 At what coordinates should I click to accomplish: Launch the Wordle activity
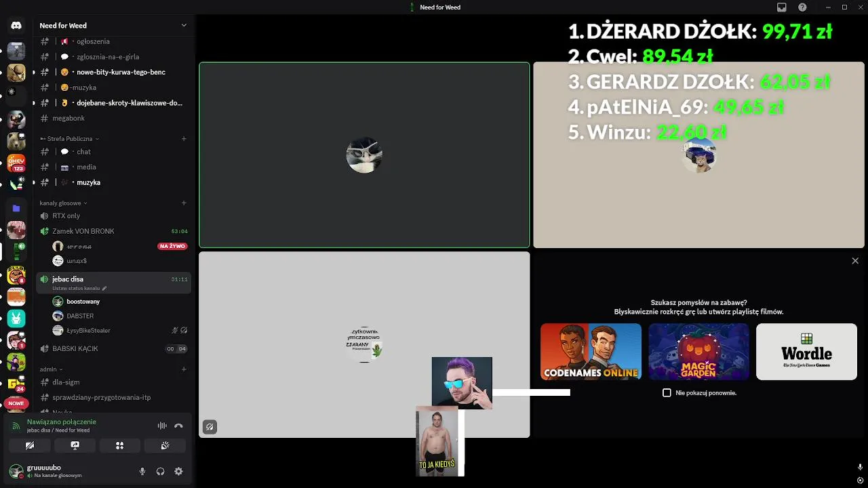point(806,352)
